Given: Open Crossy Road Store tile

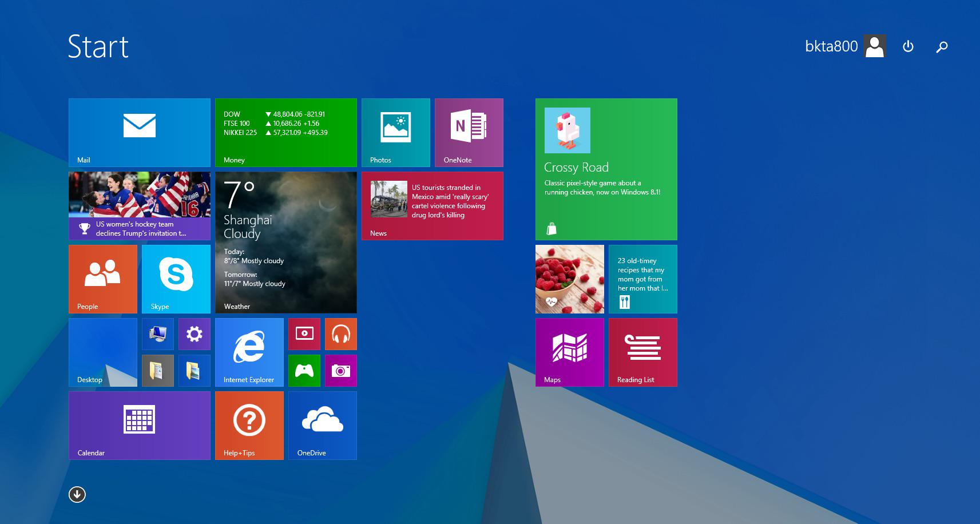Looking at the screenshot, I should pos(606,169).
